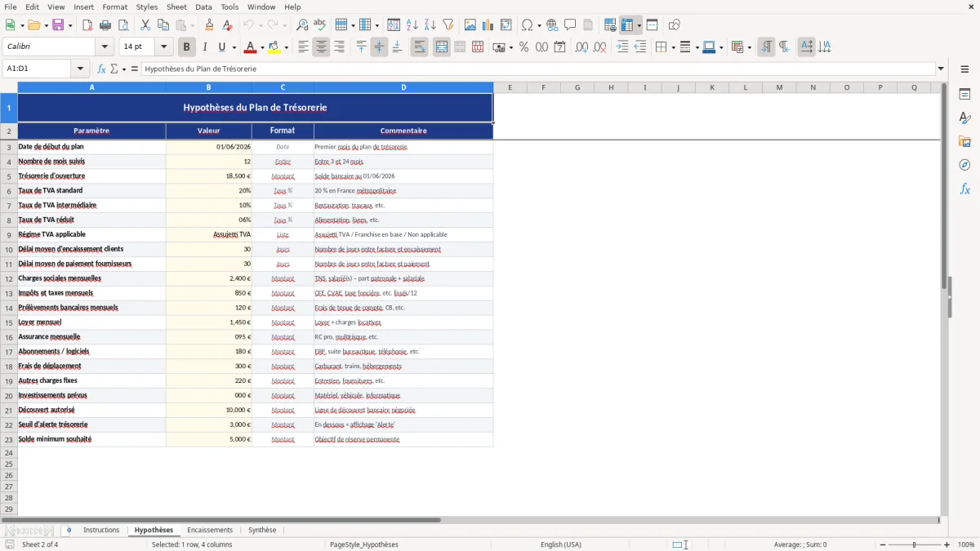Image resolution: width=980 pixels, height=551 pixels.
Task: Click zoom in plus button
Action: [947, 544]
